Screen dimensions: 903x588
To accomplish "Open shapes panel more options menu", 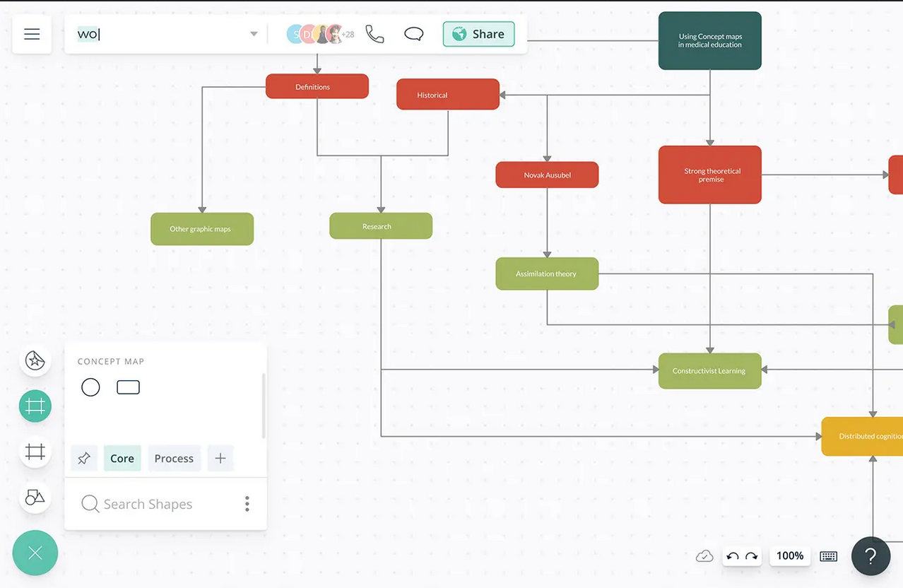I will [x=247, y=504].
